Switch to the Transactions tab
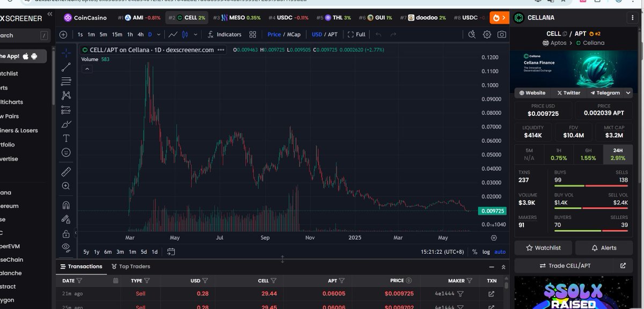The image size is (644, 309). tap(81, 267)
